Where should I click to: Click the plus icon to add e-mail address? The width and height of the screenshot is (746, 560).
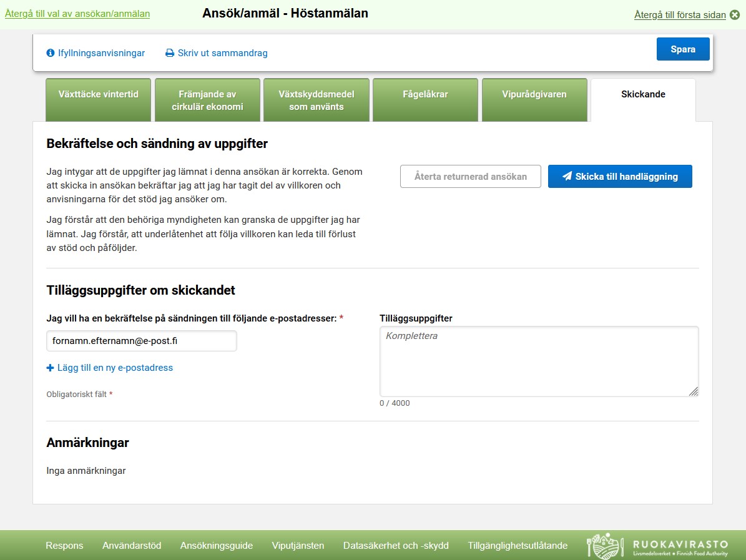51,368
